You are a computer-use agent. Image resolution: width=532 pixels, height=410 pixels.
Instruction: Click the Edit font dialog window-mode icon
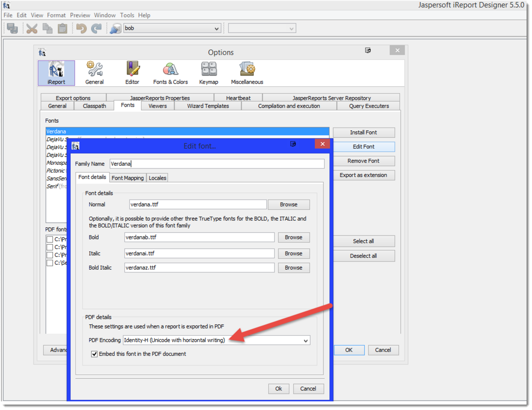[293, 144]
